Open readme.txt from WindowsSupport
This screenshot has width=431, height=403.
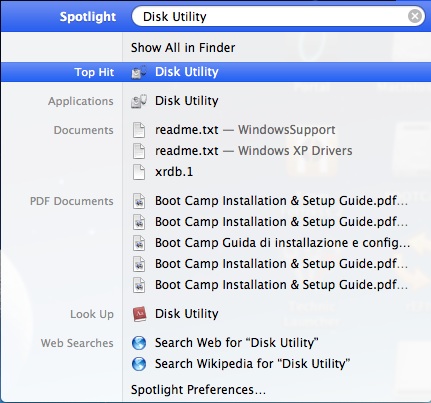[245, 130]
